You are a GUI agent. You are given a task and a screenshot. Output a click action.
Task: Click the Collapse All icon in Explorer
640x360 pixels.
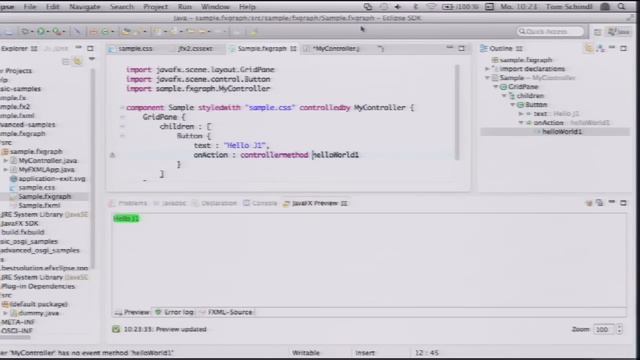point(66,62)
